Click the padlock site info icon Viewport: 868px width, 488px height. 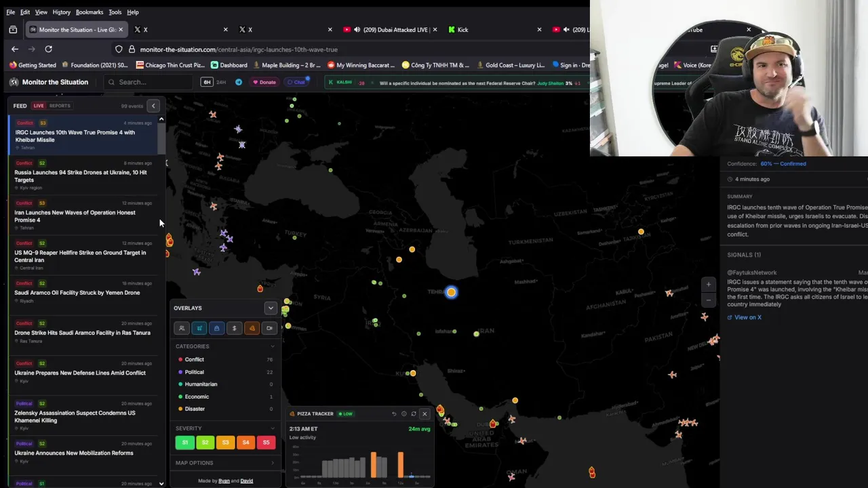[132, 49]
